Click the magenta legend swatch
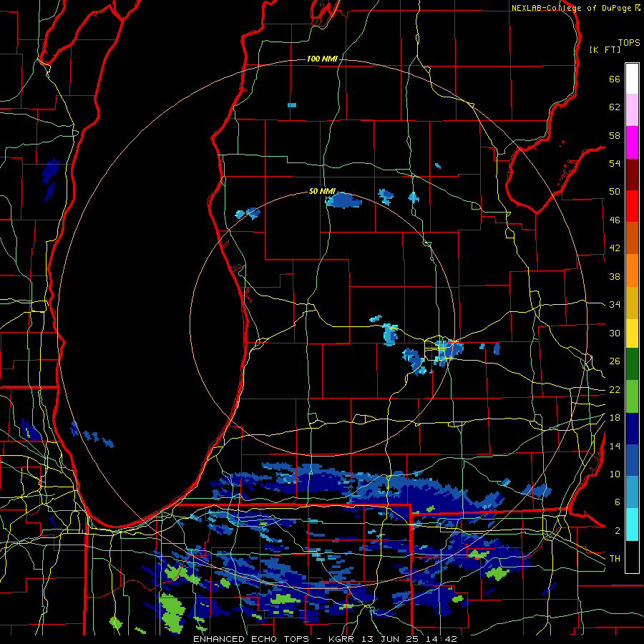This screenshot has width=644, height=644. (x=632, y=142)
